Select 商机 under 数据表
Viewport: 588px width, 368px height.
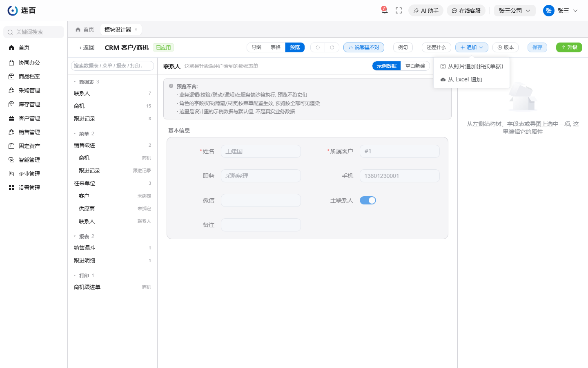[112, 106]
